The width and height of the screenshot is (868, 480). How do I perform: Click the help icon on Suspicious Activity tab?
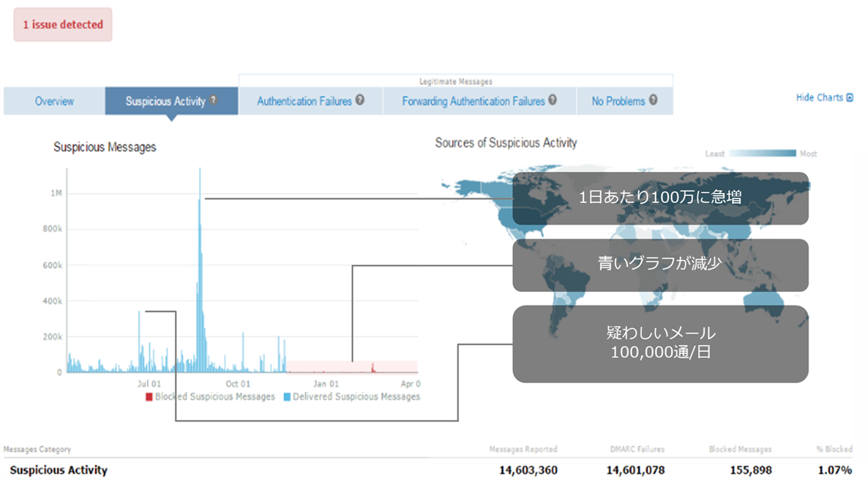click(213, 101)
